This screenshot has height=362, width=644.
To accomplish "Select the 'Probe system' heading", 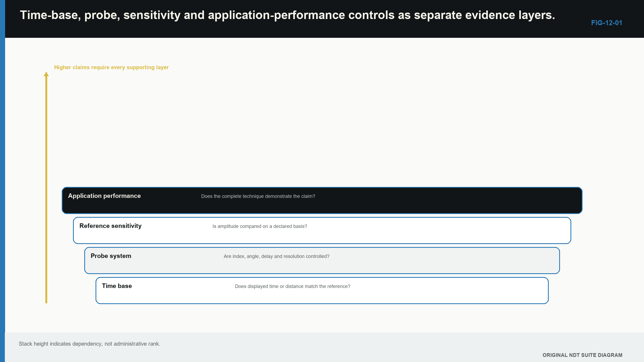I will coord(111,256).
